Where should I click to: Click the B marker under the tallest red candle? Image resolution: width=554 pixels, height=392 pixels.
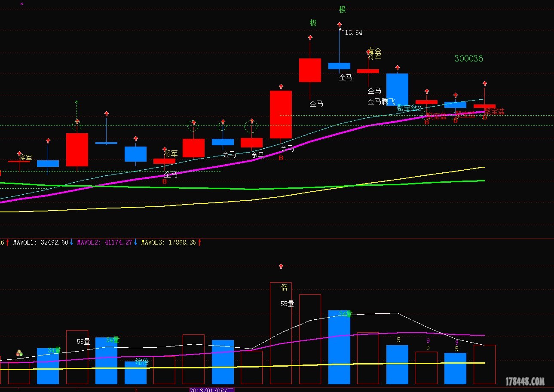[x=281, y=158]
